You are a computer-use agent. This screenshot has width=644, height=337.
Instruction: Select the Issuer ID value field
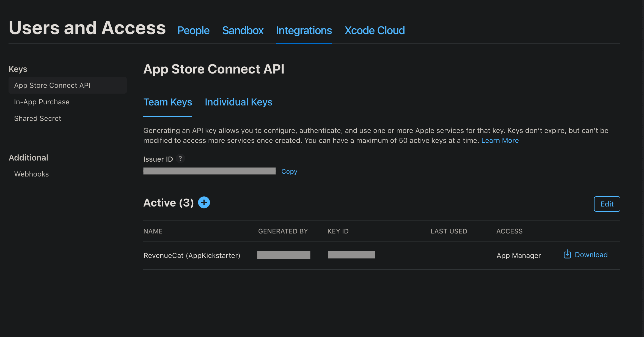click(x=209, y=171)
